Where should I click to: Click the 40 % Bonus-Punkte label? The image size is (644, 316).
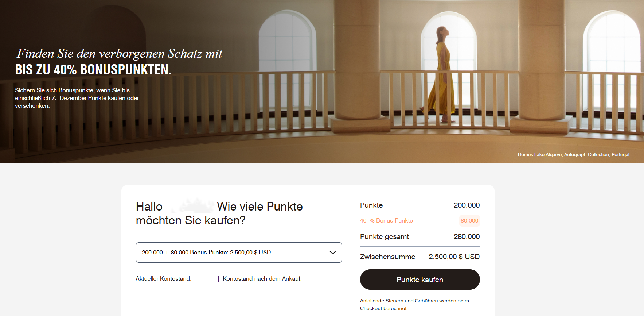pos(386,221)
